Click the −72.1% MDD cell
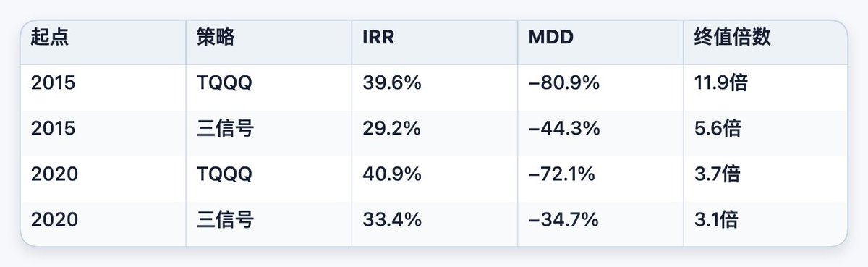 [562, 174]
